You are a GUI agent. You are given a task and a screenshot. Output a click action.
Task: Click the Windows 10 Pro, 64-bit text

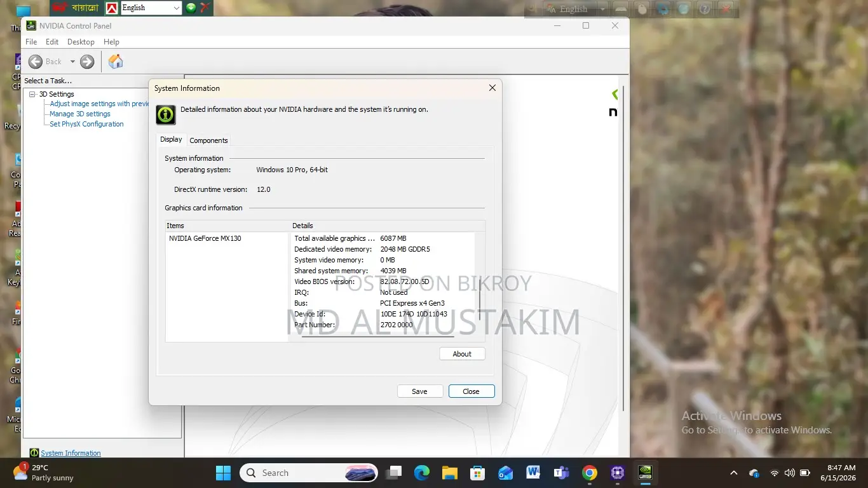pos(292,170)
